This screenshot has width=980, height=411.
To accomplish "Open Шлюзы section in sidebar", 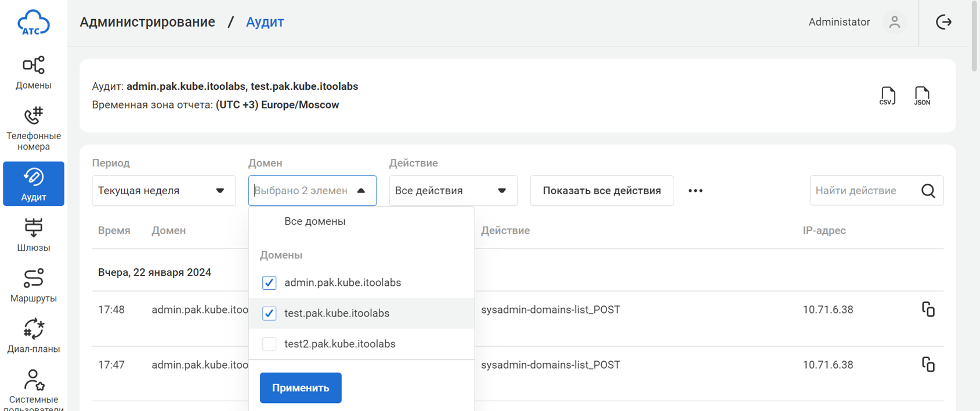I will [x=34, y=235].
